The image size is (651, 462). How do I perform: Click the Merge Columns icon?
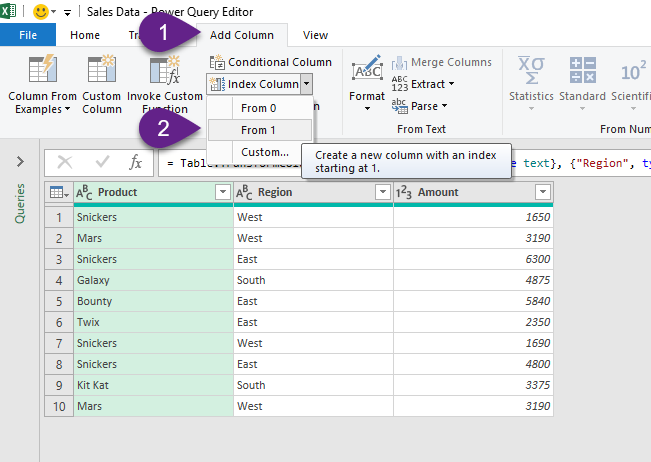click(x=399, y=63)
